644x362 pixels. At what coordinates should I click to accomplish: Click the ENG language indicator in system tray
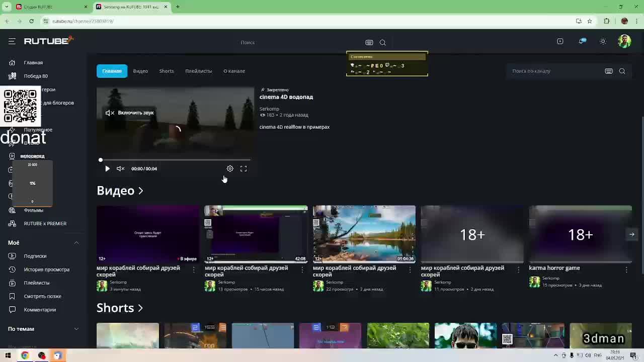pos(597,355)
